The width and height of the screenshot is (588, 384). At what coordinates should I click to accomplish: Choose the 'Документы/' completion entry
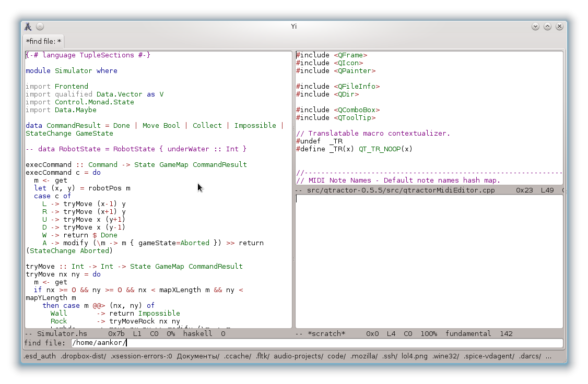pyautogui.click(x=198, y=356)
